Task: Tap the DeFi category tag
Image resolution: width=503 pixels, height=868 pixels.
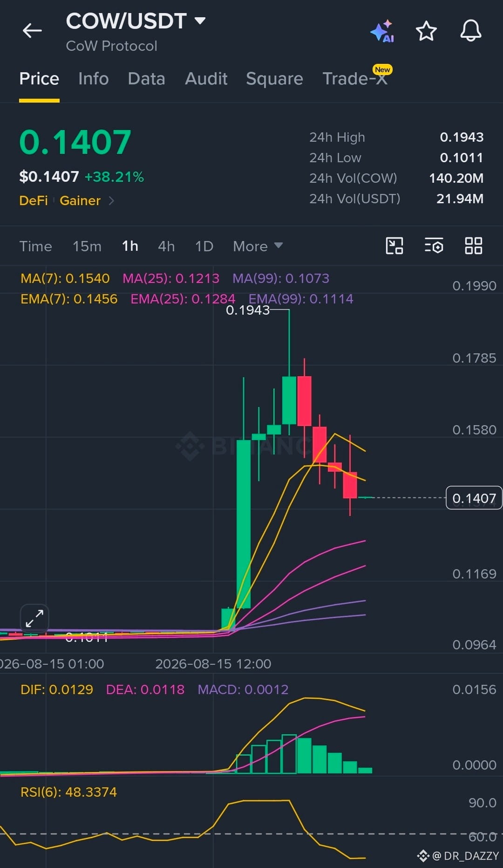Action: (x=34, y=200)
